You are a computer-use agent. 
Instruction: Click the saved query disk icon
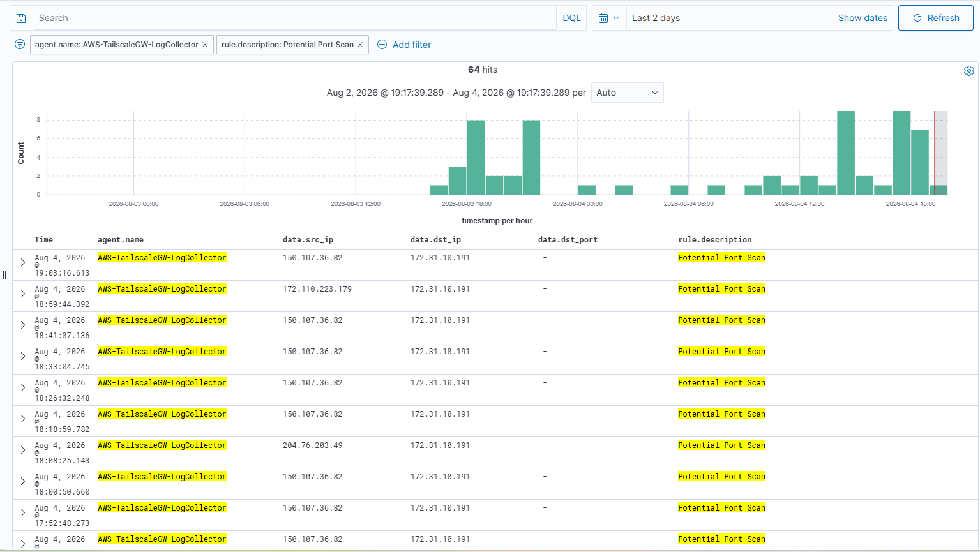pos(21,19)
